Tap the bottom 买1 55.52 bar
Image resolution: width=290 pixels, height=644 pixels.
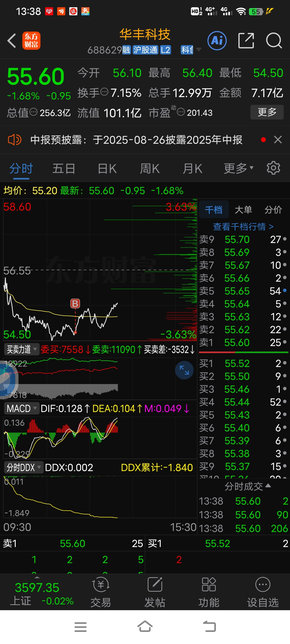(x=218, y=543)
